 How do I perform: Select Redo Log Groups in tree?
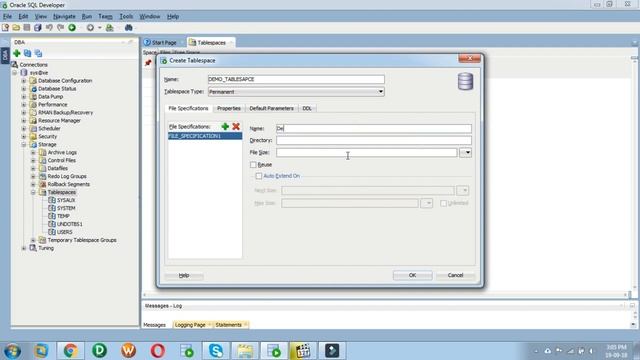click(67, 176)
